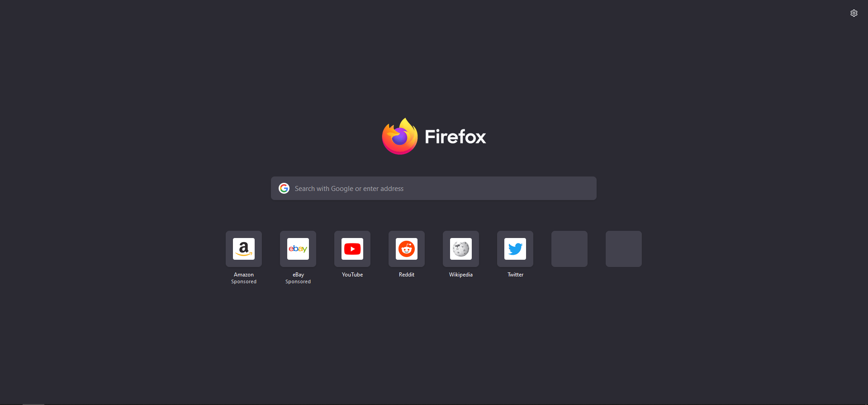Click the Amazon label text
The image size is (868, 405).
pos(244,275)
